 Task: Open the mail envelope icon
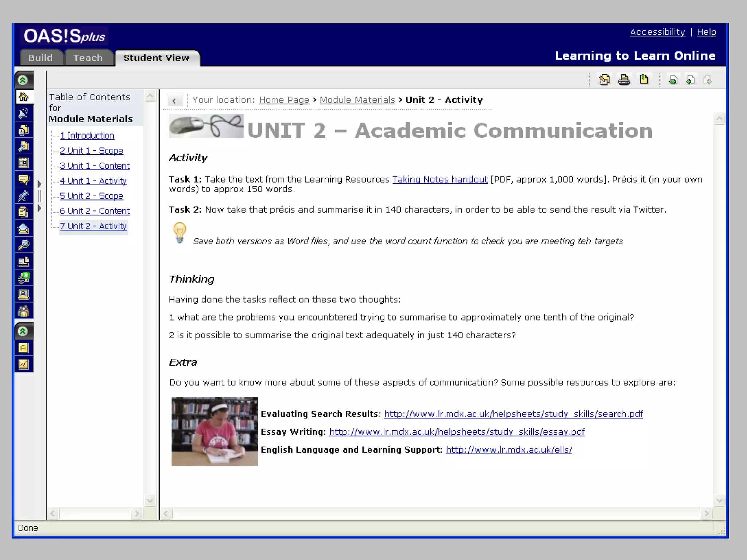(x=23, y=229)
